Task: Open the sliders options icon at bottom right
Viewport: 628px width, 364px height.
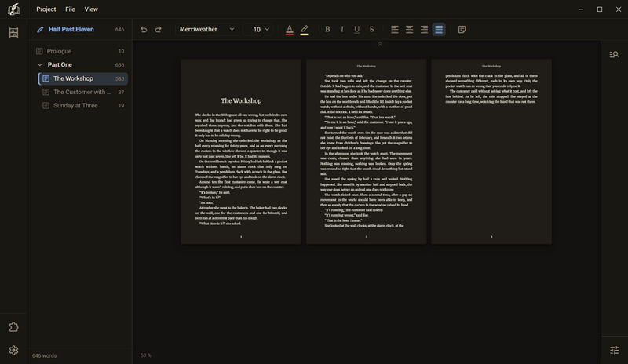Action: coord(615,351)
